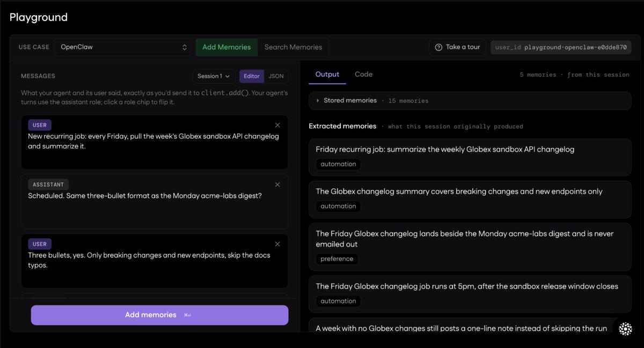Image resolution: width=644 pixels, height=348 pixels.
Task: Click the question mark icon in Take a tour
Action: click(x=438, y=47)
